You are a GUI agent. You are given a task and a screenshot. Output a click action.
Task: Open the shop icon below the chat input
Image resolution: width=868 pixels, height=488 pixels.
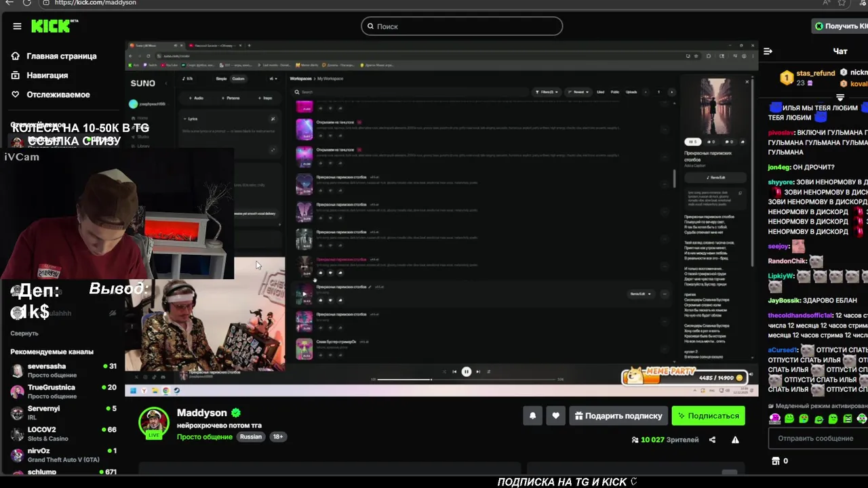[776, 461]
